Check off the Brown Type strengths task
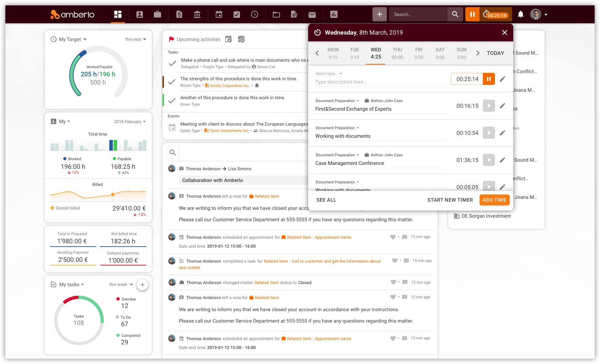This screenshot has height=364, width=600. (172, 82)
